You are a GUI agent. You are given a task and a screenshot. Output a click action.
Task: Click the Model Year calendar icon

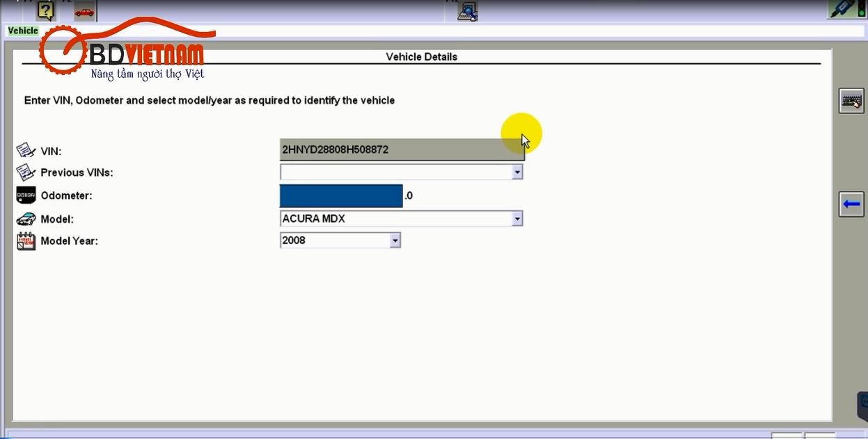pyautogui.click(x=26, y=241)
